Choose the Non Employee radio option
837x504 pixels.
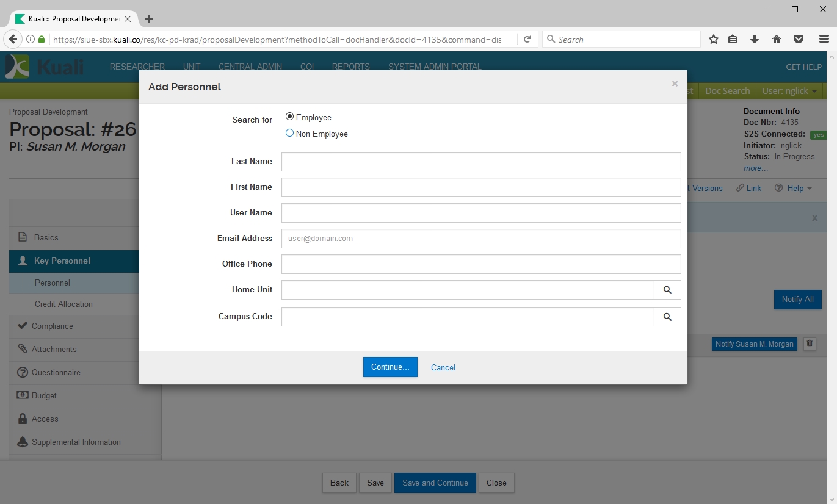pyautogui.click(x=290, y=133)
